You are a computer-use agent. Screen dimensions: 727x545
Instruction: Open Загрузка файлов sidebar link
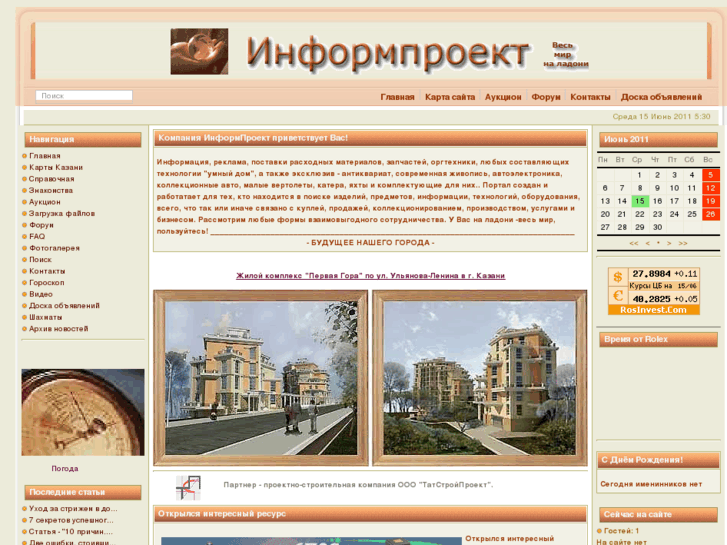tap(62, 213)
